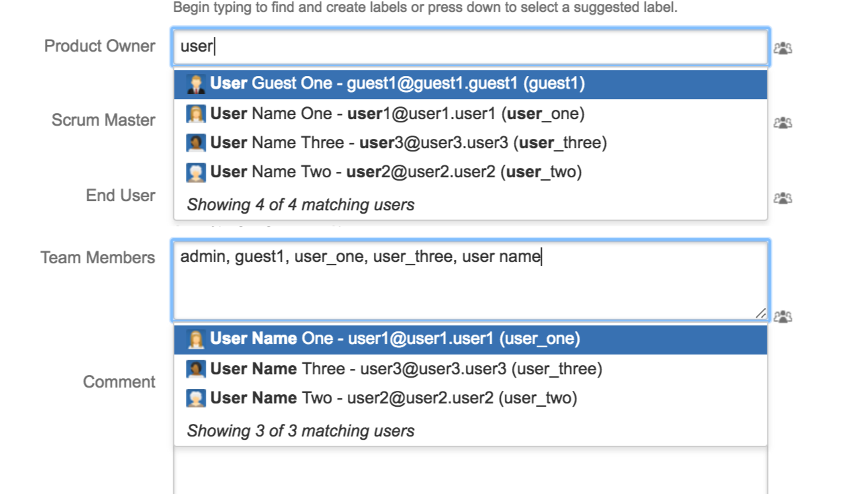
Task: Open user picker icon beside Product Owner field
Action: pyautogui.click(x=783, y=48)
